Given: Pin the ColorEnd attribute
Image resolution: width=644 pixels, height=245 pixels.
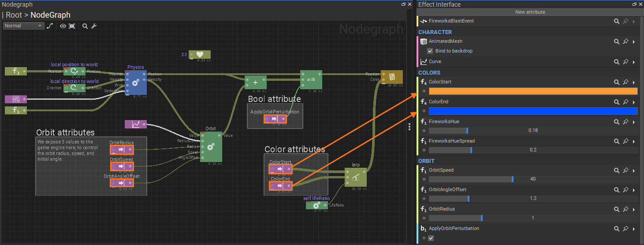Looking at the screenshot, I should coord(625,102).
